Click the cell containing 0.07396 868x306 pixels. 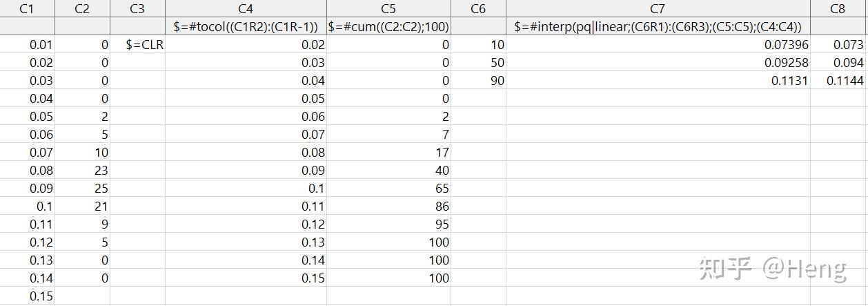pos(658,45)
